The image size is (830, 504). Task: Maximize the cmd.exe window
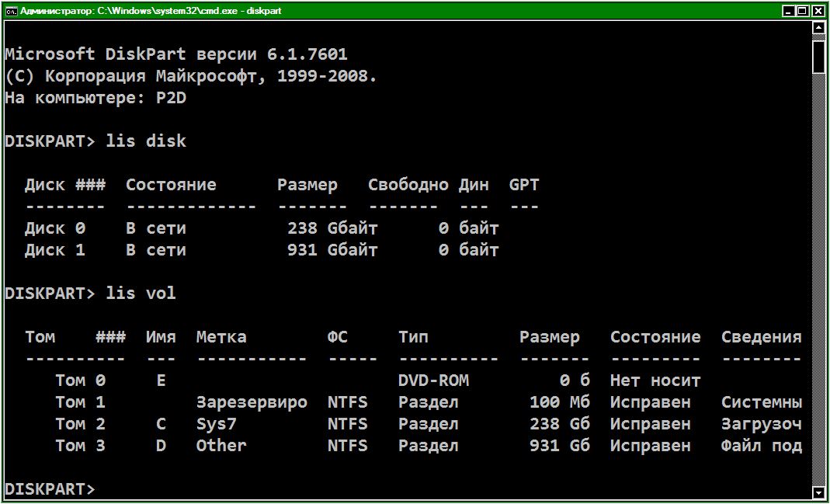tap(803, 11)
